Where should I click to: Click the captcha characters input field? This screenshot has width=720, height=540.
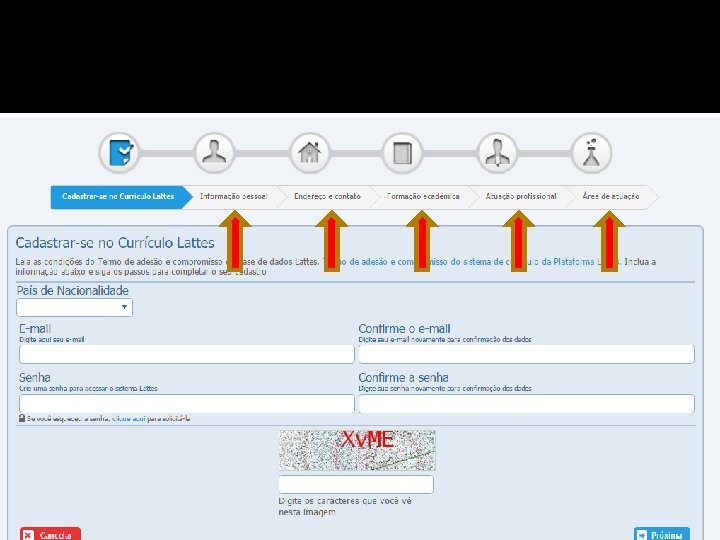coord(356,484)
